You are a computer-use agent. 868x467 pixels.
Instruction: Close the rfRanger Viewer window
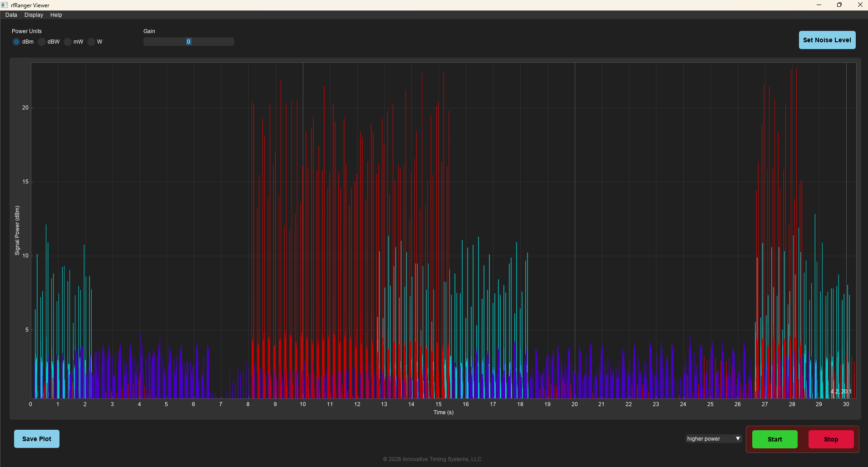[x=860, y=5]
